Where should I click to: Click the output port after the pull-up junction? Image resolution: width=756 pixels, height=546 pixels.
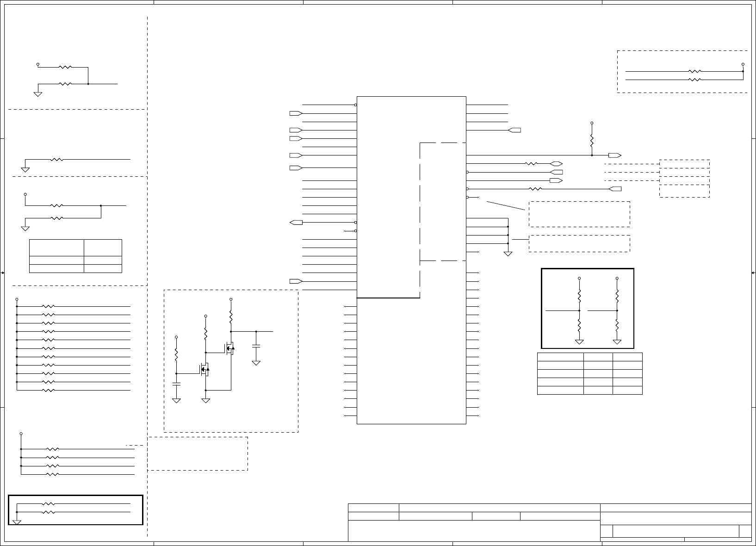[x=615, y=155]
